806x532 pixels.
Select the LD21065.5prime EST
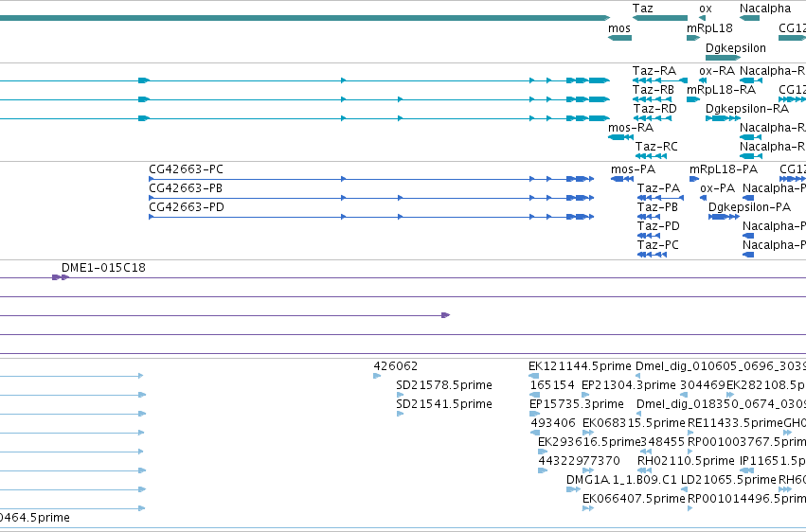(684, 489)
